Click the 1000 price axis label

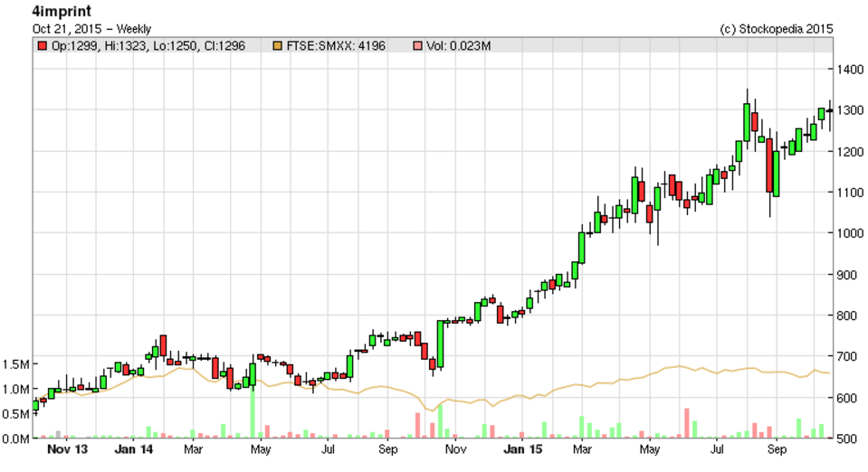tap(850, 233)
